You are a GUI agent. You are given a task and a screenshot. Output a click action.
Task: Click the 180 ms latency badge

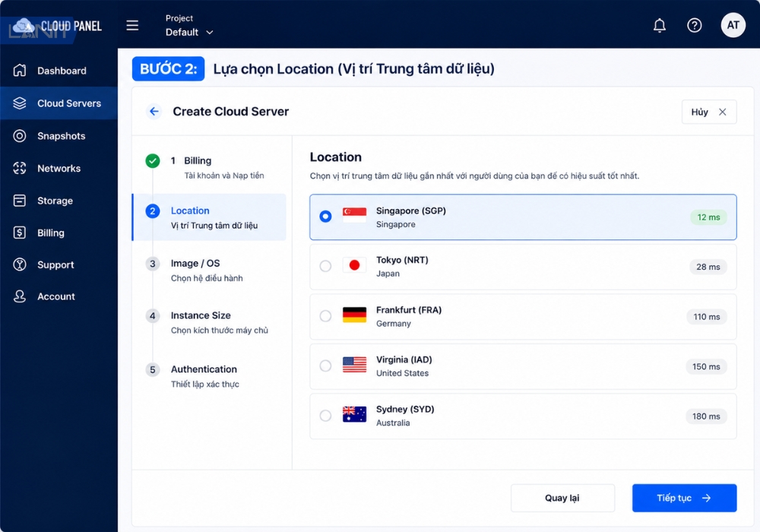[706, 416]
